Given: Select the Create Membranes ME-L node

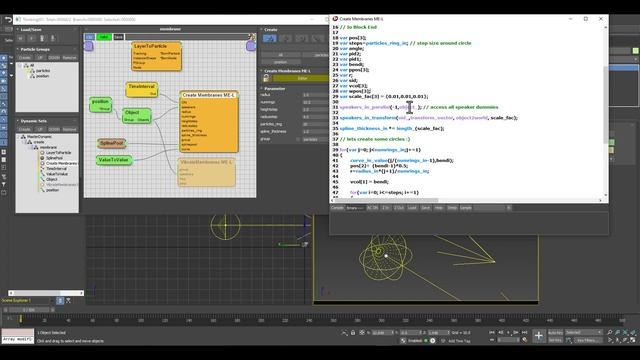Looking at the screenshot, I should [x=209, y=122].
